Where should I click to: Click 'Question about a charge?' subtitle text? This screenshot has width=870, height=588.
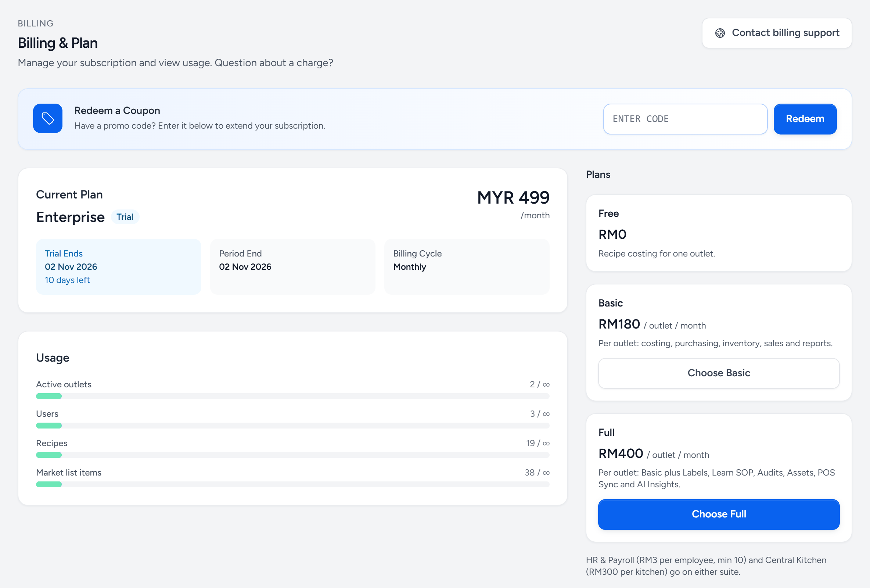point(274,62)
